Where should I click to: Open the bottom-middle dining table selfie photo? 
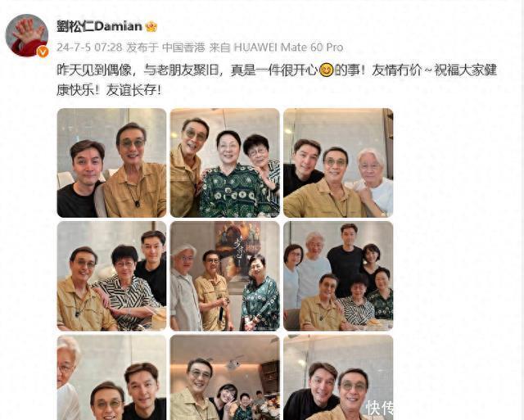pos(225,377)
